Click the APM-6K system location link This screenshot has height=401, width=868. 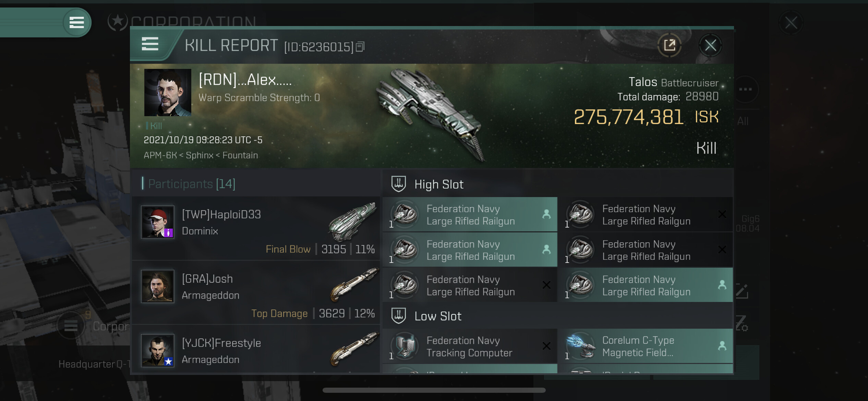click(160, 155)
